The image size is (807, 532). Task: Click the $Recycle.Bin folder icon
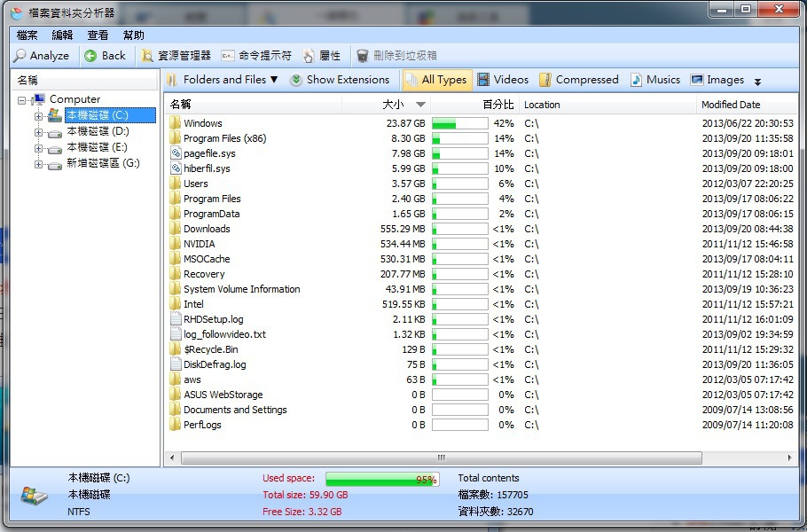click(175, 349)
